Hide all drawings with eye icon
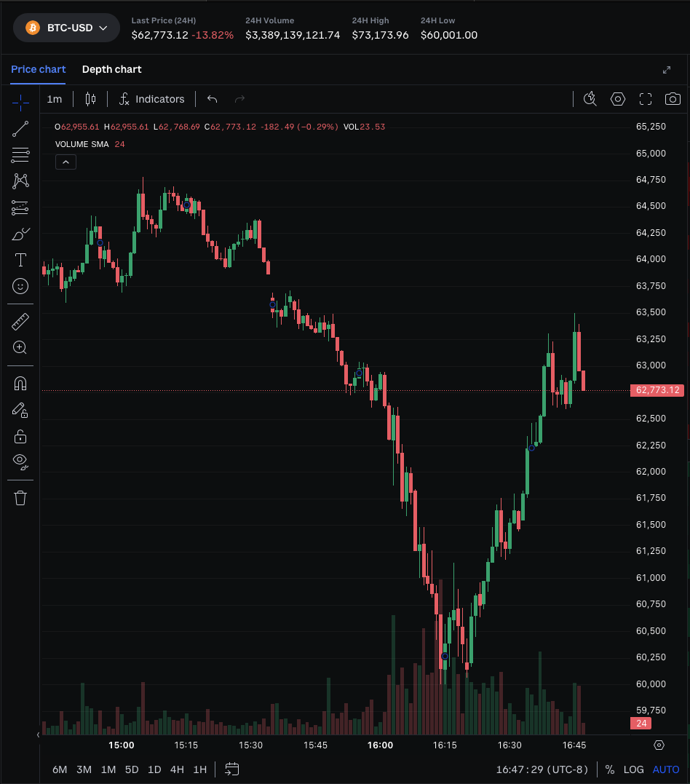Screen dimensions: 690x784 point(20,461)
